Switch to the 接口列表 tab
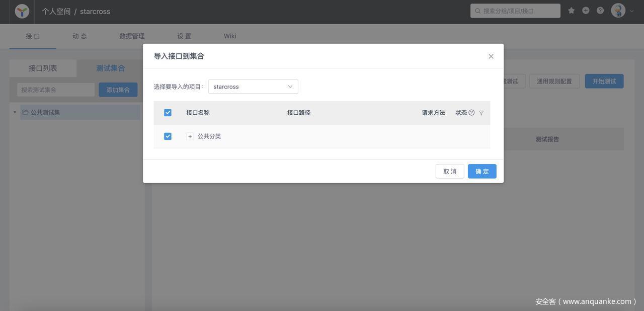Screen dimensions: 644x311 (x=43, y=68)
